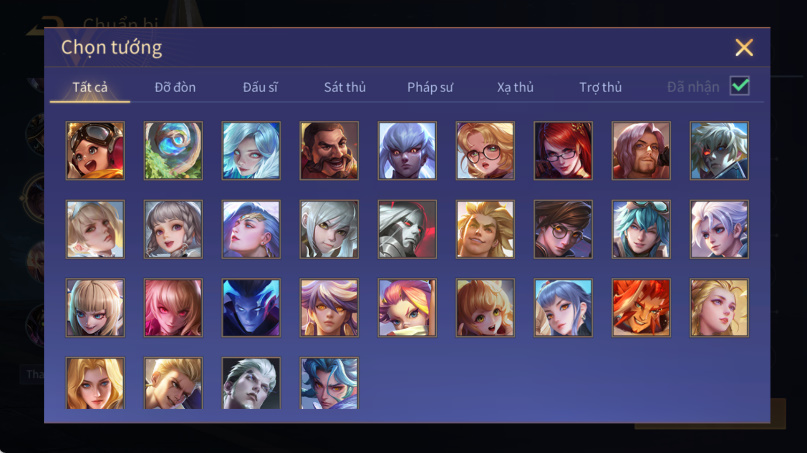Switch to the Đỡ đòn tab

tap(175, 87)
